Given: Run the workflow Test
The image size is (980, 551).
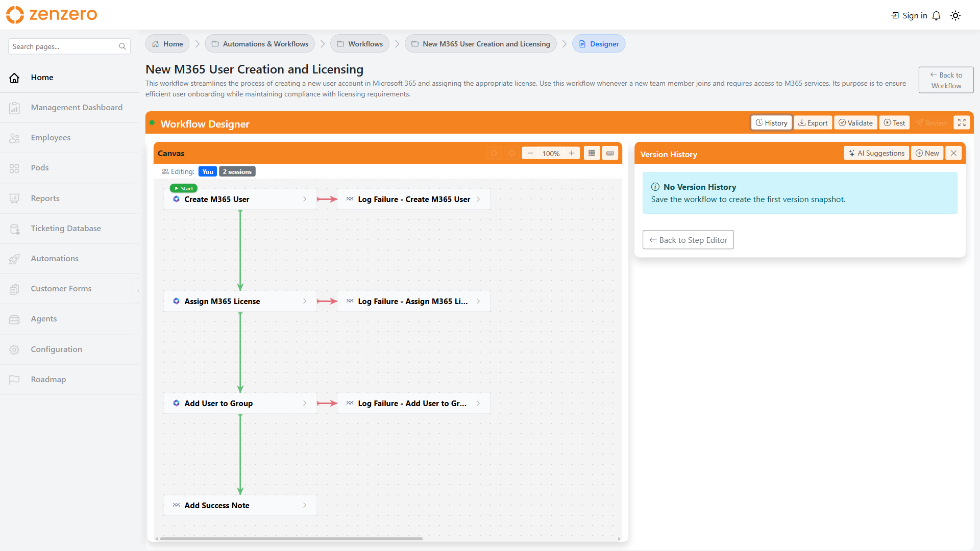Looking at the screenshot, I should pos(894,123).
